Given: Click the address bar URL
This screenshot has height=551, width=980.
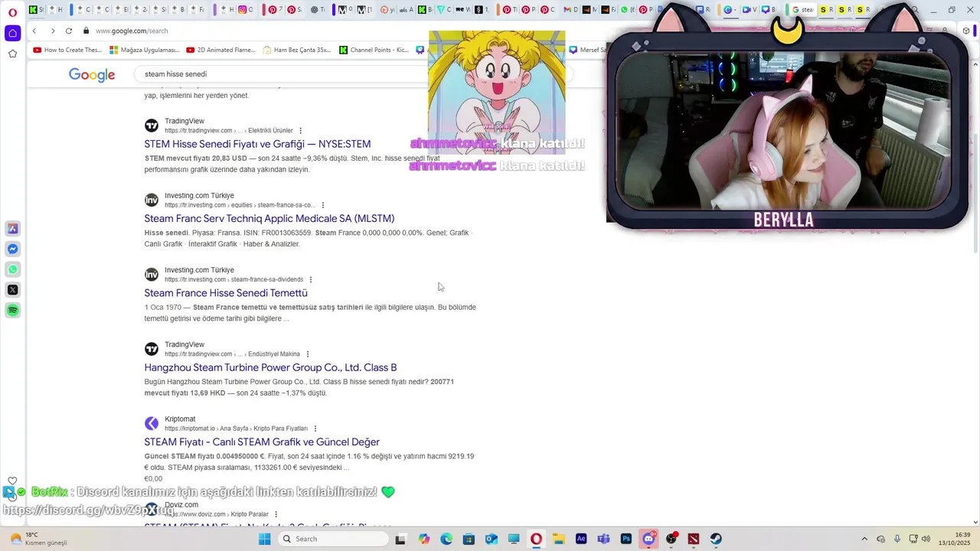Looking at the screenshot, I should pos(132,31).
